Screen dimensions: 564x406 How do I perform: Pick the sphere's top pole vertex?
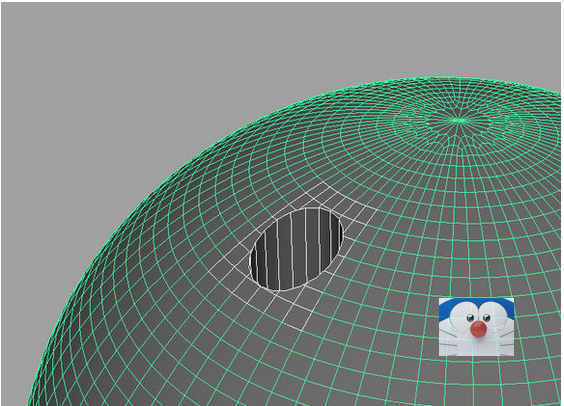(459, 120)
